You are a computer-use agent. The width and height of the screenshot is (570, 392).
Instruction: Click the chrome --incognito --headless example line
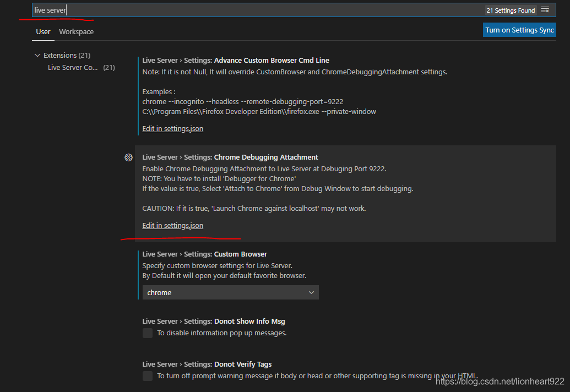click(x=243, y=102)
